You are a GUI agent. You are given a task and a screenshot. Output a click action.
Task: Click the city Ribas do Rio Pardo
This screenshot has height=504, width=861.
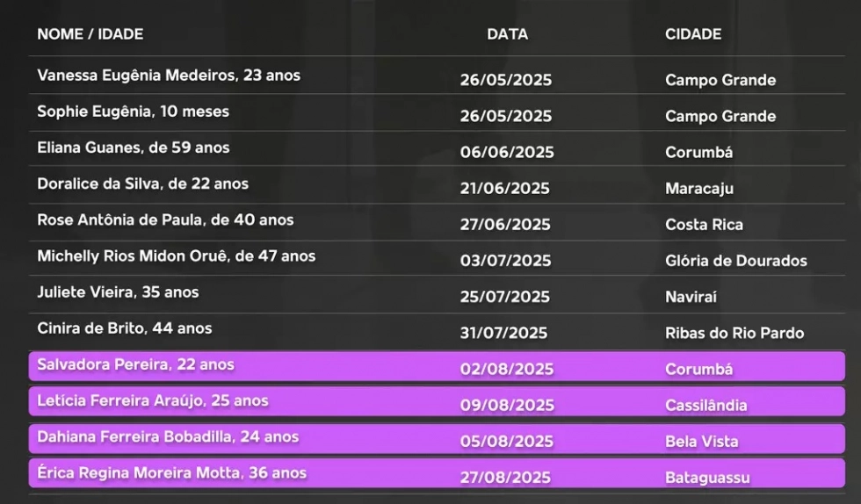tap(734, 334)
